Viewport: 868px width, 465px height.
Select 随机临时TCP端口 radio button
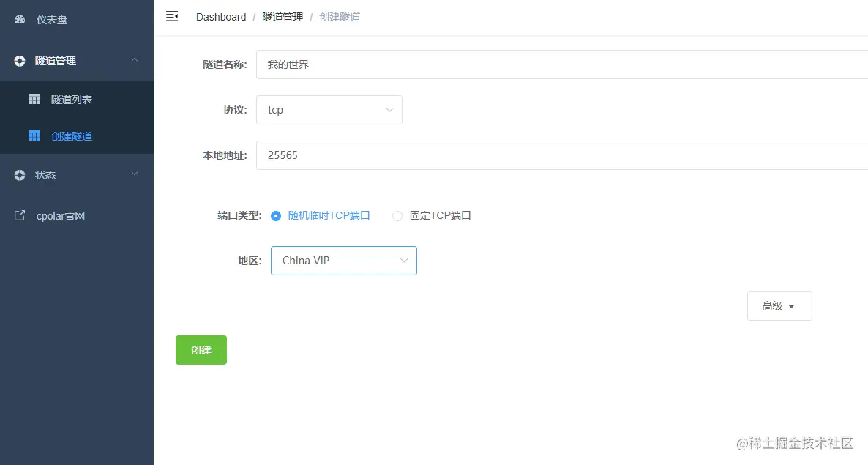tap(276, 216)
